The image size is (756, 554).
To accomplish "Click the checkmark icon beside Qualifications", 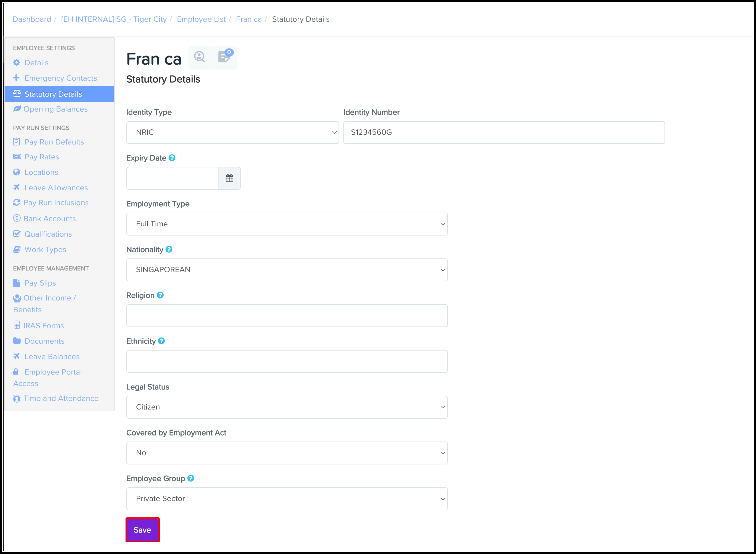I will pyautogui.click(x=17, y=234).
